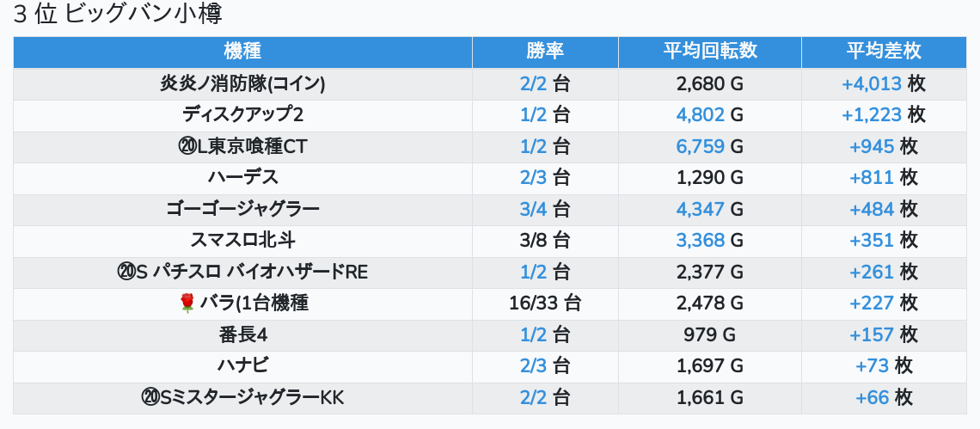Viewport: 980px width, 429px height.
Task: Open the 1/2 win rate link for 番長4
Action: click(533, 335)
